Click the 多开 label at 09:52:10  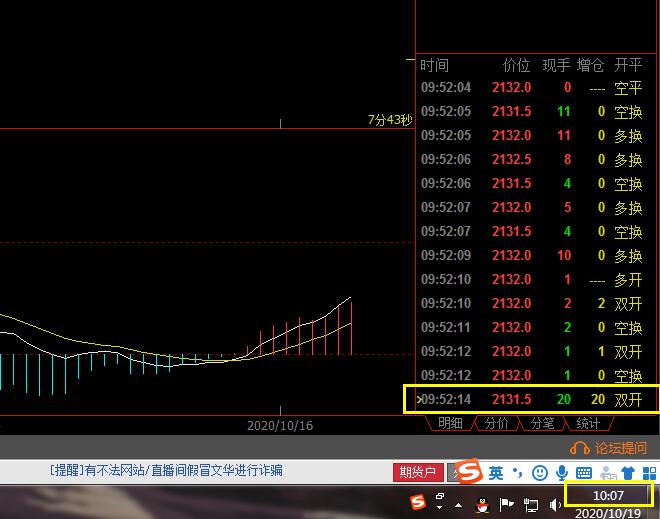pyautogui.click(x=628, y=279)
